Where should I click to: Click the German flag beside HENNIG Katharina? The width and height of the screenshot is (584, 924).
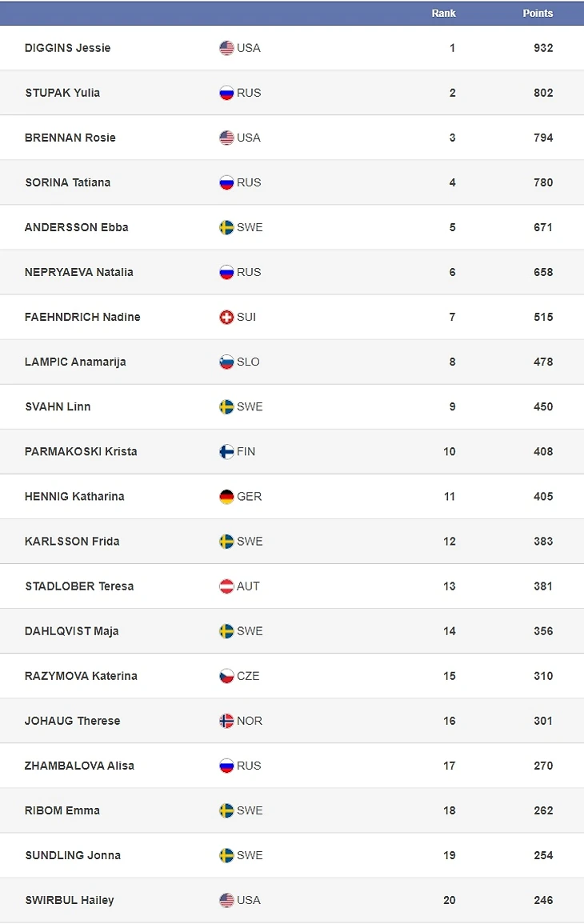tap(226, 497)
